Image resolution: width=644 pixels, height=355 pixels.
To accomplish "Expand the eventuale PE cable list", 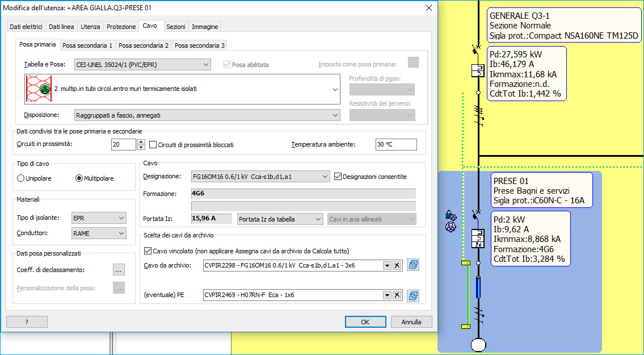I will coord(387,295).
